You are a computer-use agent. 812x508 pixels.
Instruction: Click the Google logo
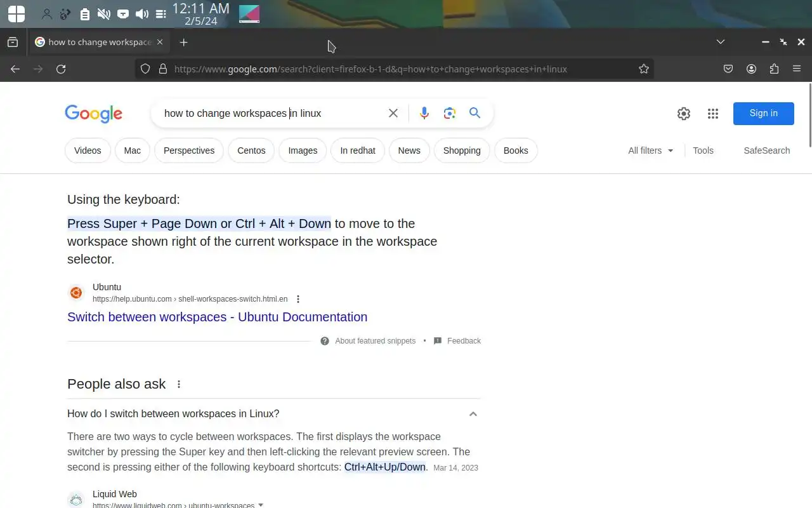[x=93, y=114]
